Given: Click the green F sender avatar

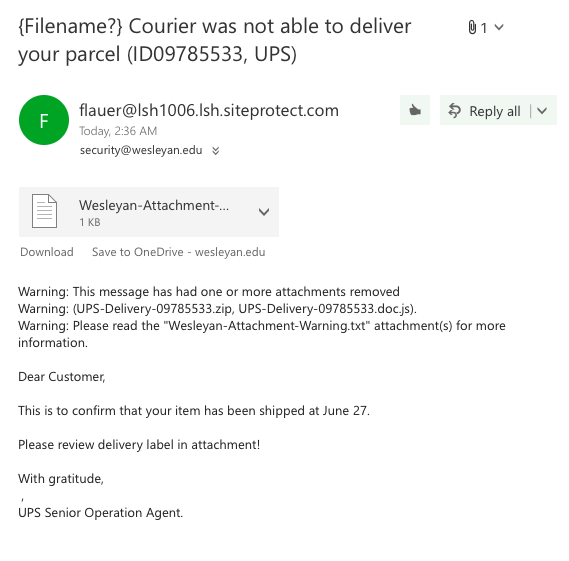Looking at the screenshot, I should 44,120.
